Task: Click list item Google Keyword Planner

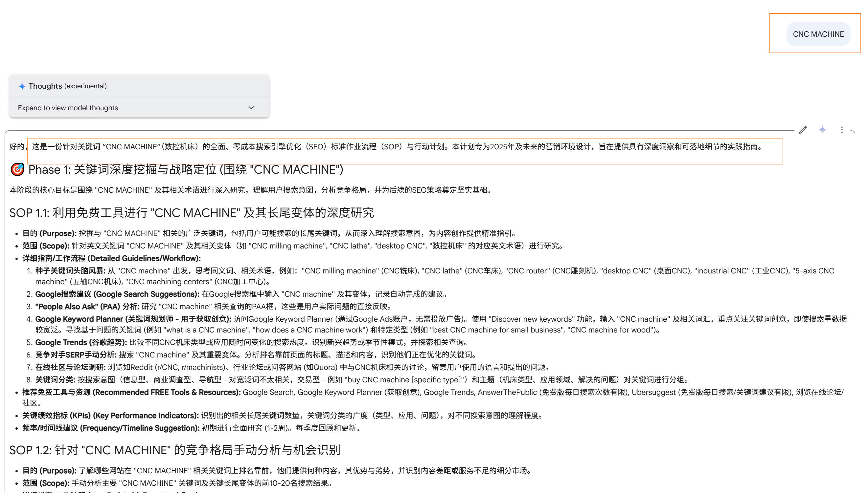Action: tap(441, 324)
